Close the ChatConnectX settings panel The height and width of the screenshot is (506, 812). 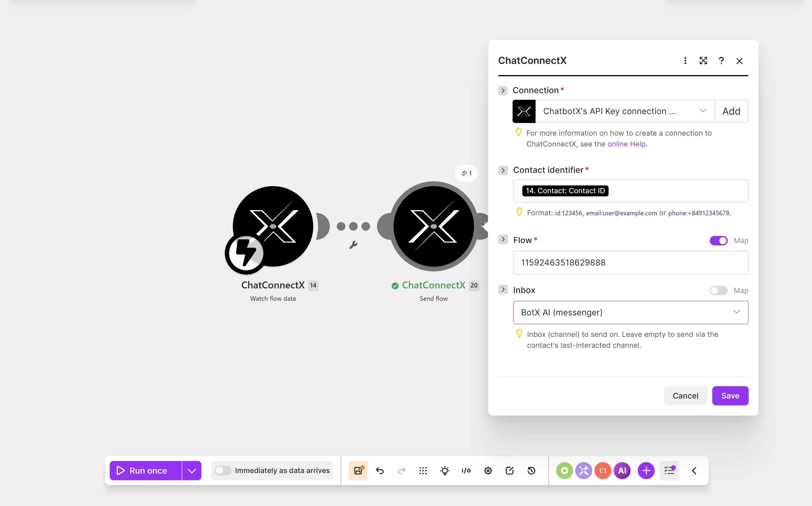[740, 61]
